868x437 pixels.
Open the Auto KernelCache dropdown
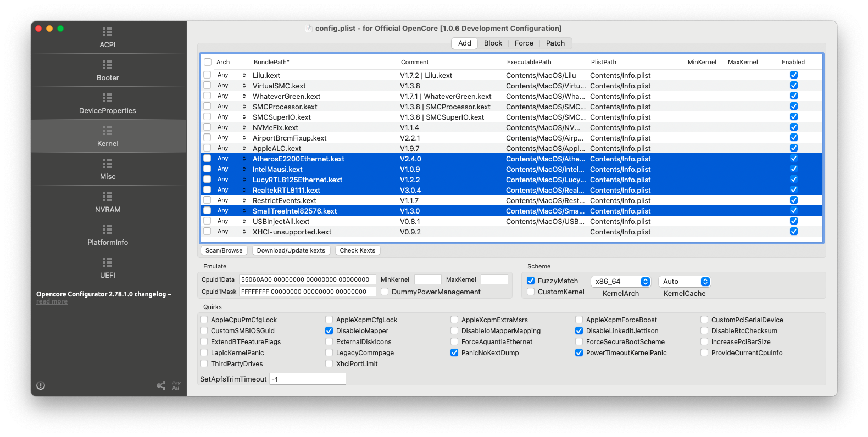pyautogui.click(x=685, y=282)
